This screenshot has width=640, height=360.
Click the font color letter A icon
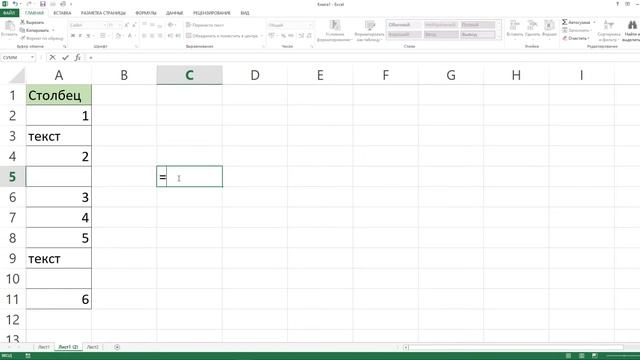[129, 36]
